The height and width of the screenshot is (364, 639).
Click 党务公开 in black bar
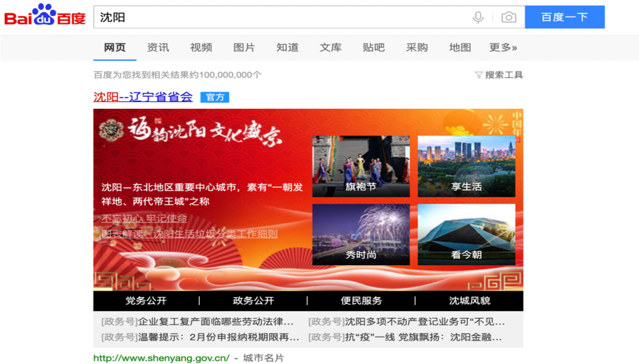[x=146, y=301]
